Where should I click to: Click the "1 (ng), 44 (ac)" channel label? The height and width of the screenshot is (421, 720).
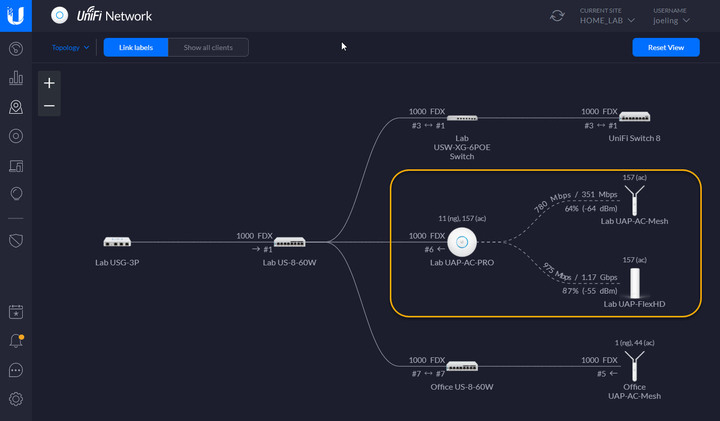pos(634,343)
